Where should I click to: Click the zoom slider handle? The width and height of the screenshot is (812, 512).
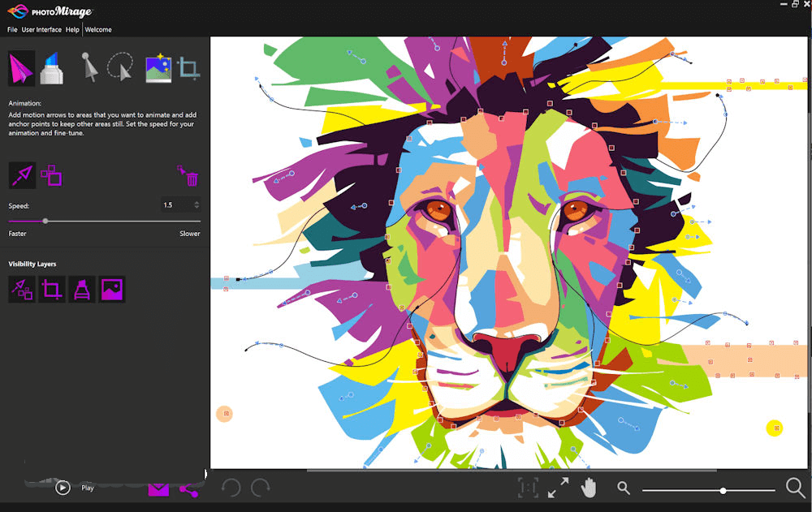pos(723,490)
